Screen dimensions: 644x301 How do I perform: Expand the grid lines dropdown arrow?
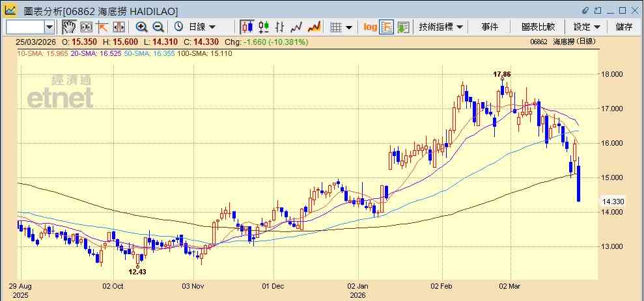(x=348, y=27)
